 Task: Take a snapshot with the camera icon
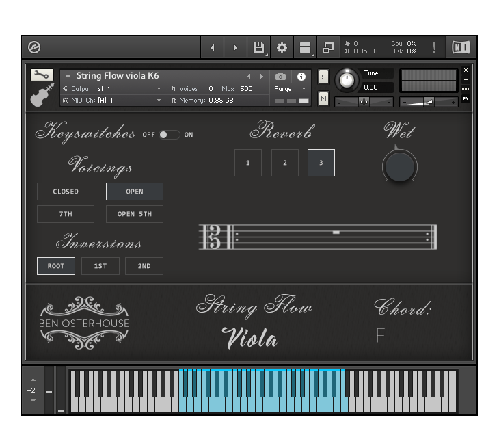280,77
